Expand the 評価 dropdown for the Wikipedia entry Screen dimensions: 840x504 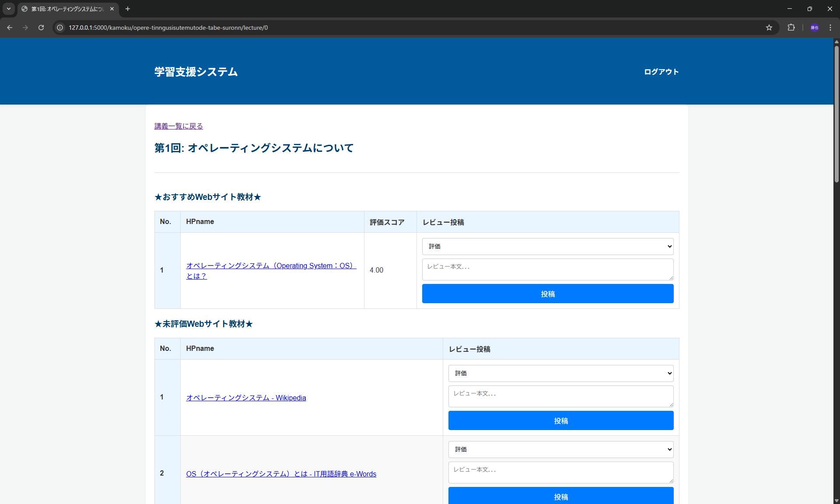coord(560,373)
